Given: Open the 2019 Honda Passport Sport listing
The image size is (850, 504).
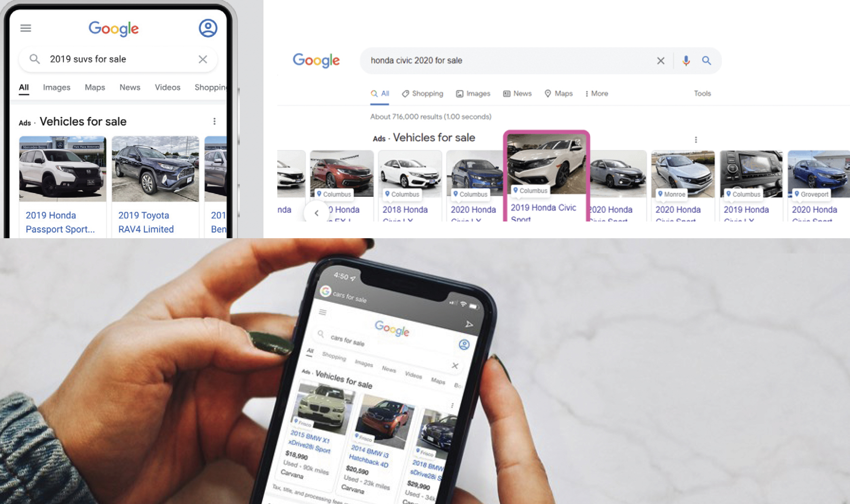Looking at the screenshot, I should pos(60,222).
